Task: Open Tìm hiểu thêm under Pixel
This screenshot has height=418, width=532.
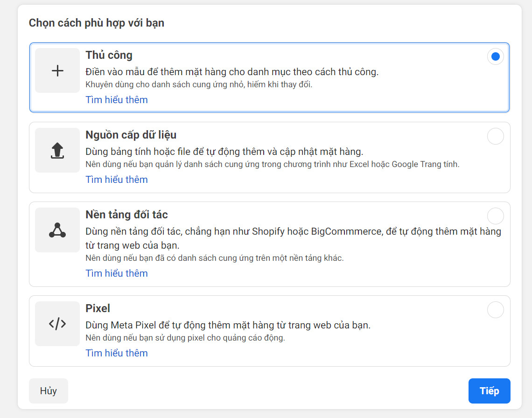Action: tap(116, 353)
